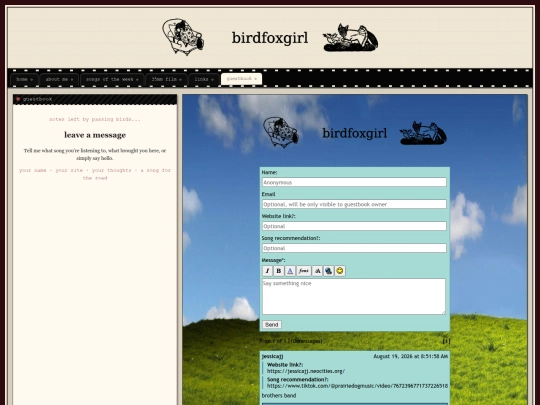Grab the message textarea resize handle
This screenshot has width=540, height=405.
pos(443,312)
